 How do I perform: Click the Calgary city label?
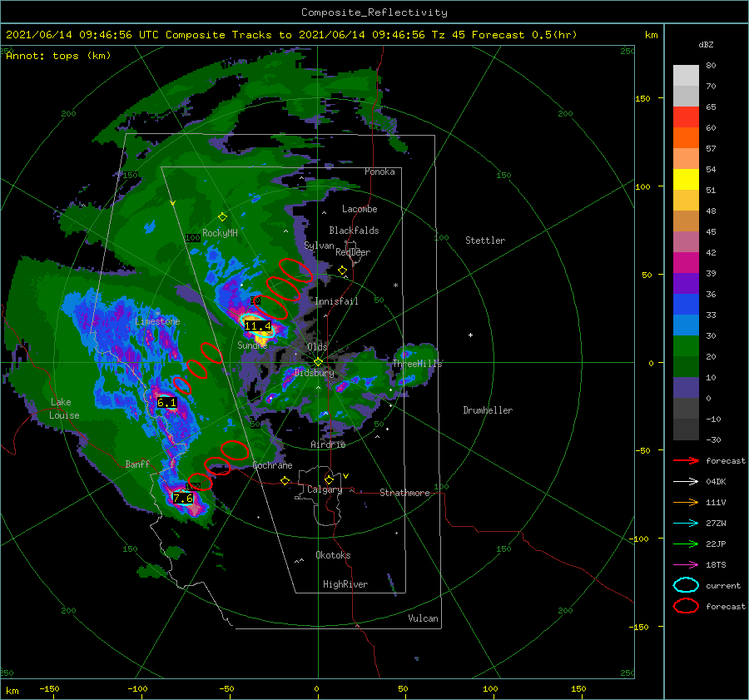(325, 489)
